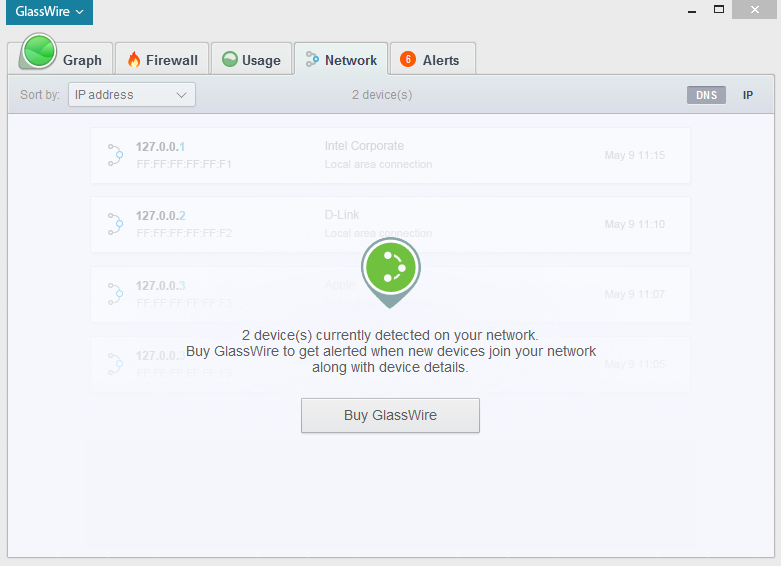Image resolution: width=781 pixels, height=566 pixels.
Task: Minimize the GlassWire window
Action: [692, 10]
